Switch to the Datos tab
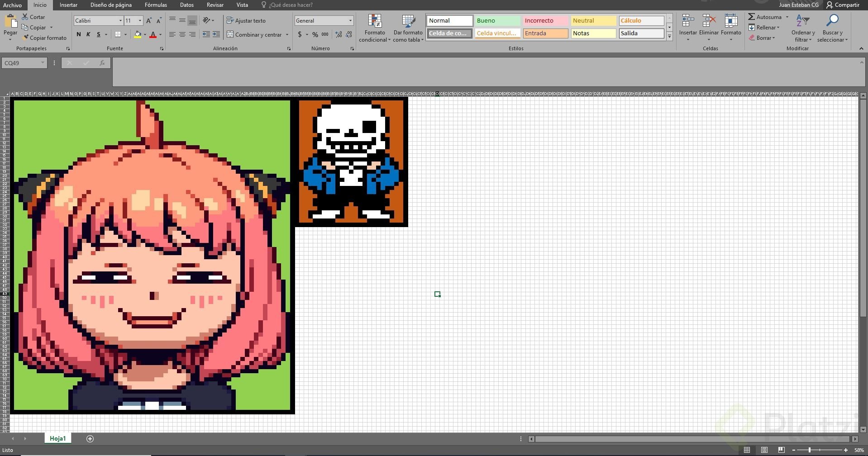 point(186,5)
